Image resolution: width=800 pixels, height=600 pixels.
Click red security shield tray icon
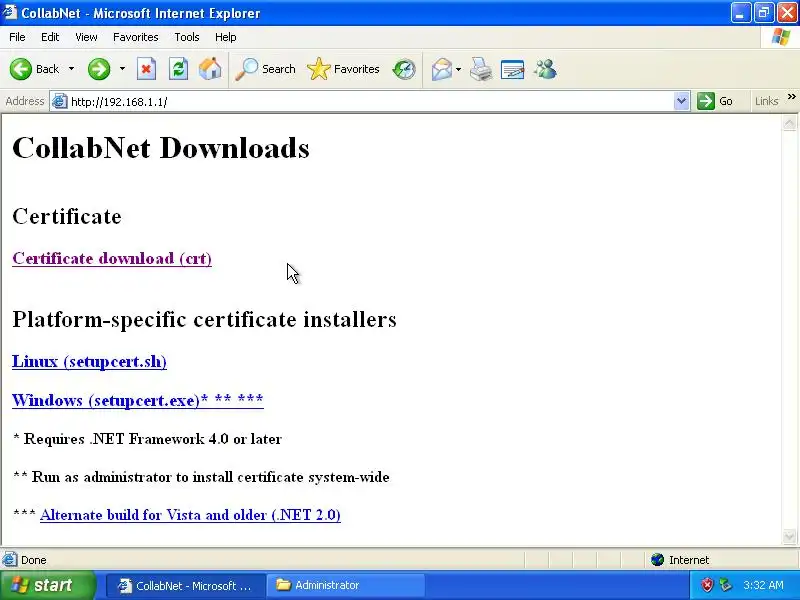point(707,585)
